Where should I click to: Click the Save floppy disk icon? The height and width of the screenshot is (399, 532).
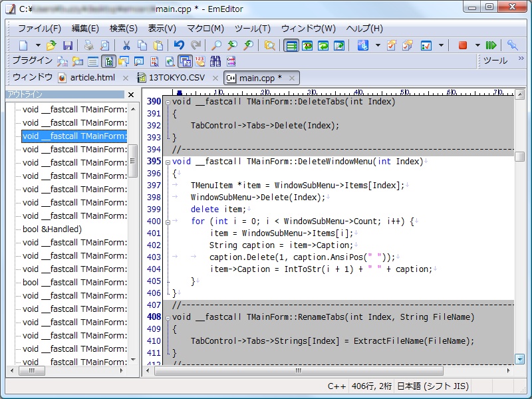point(68,45)
